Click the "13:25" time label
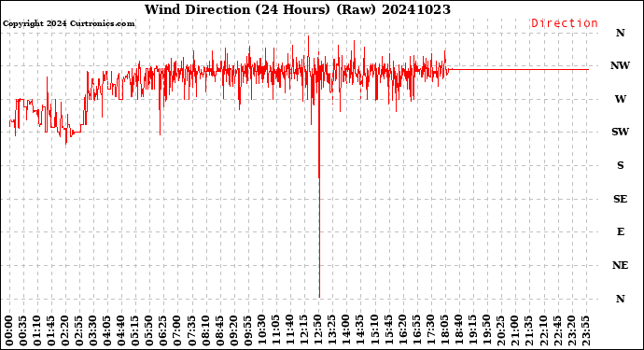This screenshot has height=350, width=644. (332, 330)
